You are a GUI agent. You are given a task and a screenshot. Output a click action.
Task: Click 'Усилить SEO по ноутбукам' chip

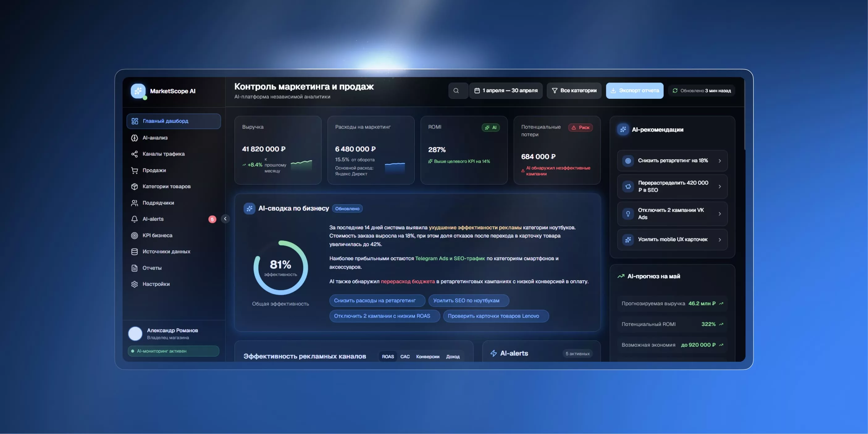pyautogui.click(x=469, y=301)
